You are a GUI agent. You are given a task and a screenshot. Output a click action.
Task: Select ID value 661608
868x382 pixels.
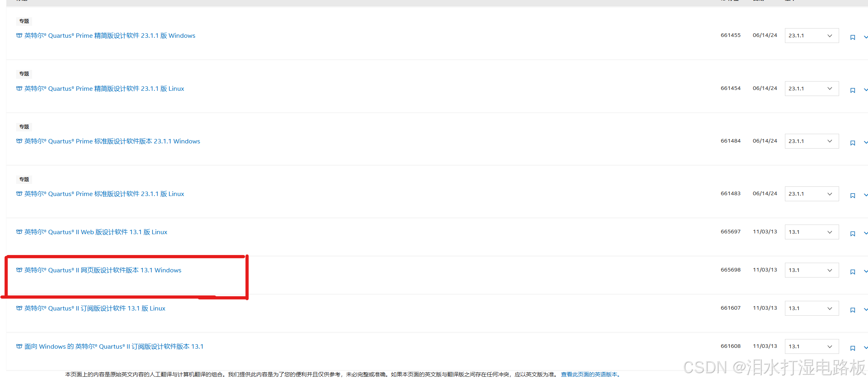[730, 346]
